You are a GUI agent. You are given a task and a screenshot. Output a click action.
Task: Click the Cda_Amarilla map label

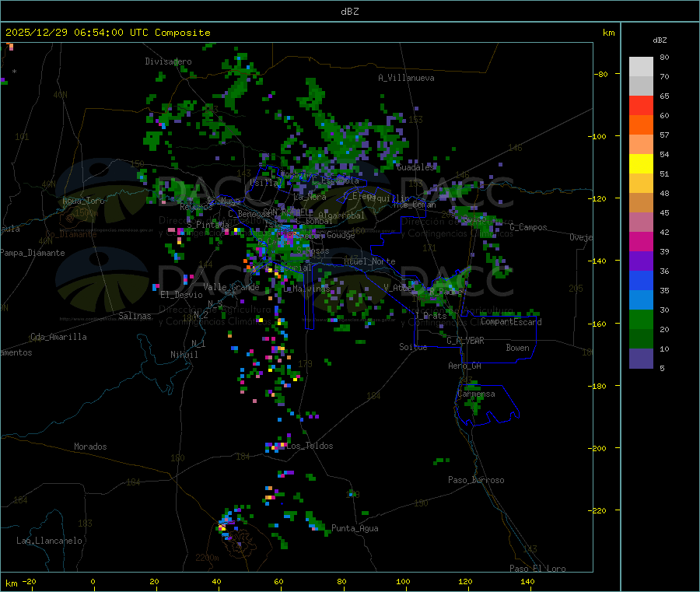(58, 337)
